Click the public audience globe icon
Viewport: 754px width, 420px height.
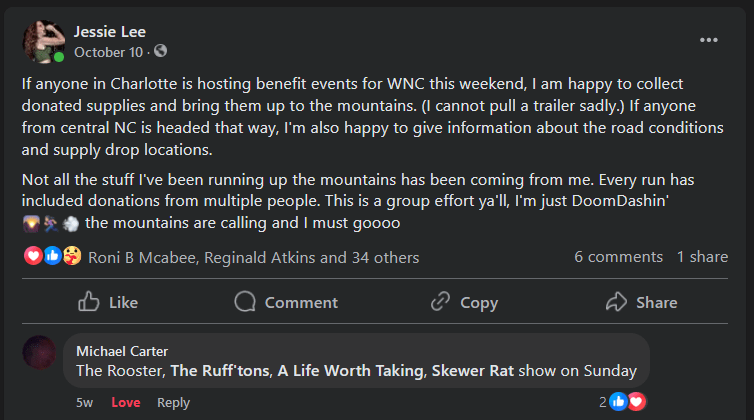point(161,51)
